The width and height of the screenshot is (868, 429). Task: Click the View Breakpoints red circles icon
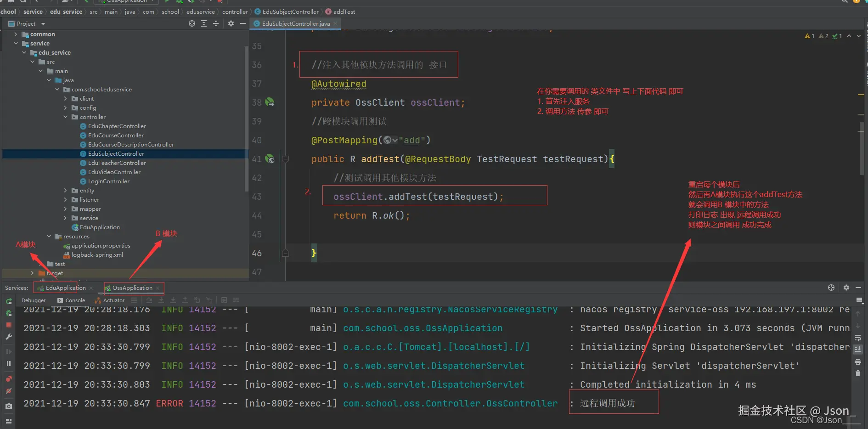pyautogui.click(x=9, y=379)
